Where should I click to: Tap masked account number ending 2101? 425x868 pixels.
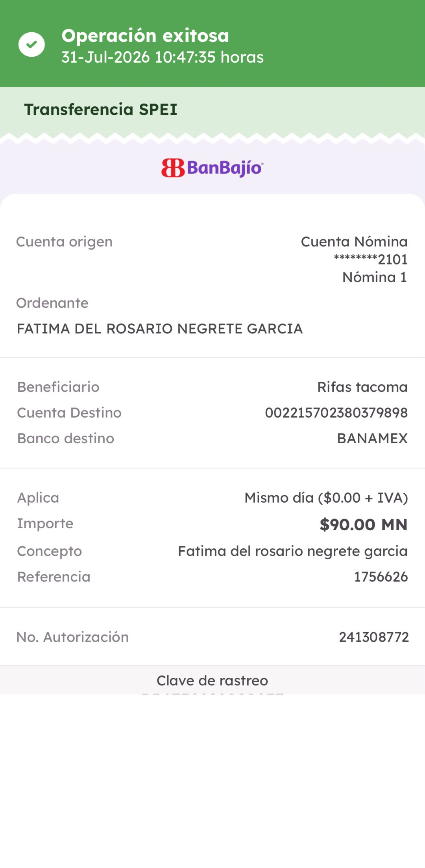pos(371,259)
